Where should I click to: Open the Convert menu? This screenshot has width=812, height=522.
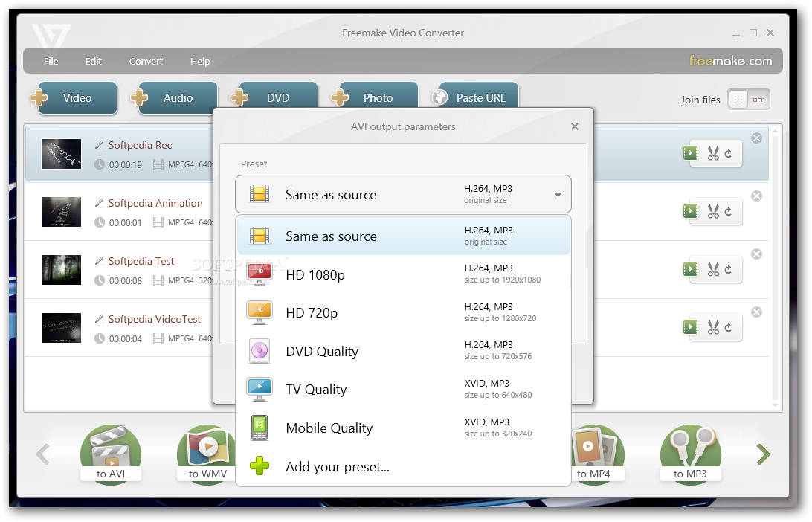pos(146,61)
